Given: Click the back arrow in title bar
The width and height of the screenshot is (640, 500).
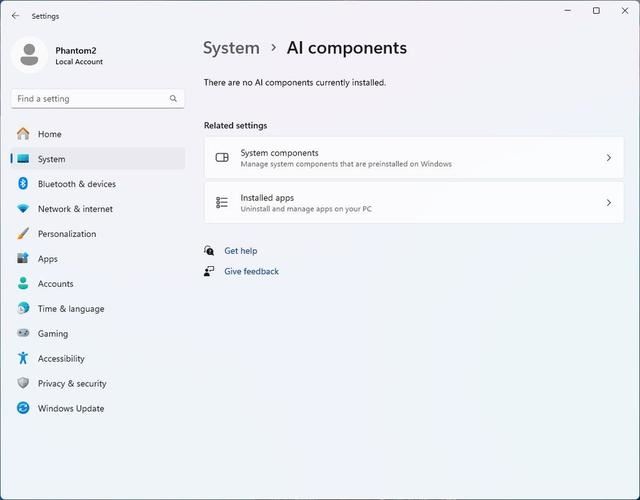Looking at the screenshot, I should [x=15, y=16].
